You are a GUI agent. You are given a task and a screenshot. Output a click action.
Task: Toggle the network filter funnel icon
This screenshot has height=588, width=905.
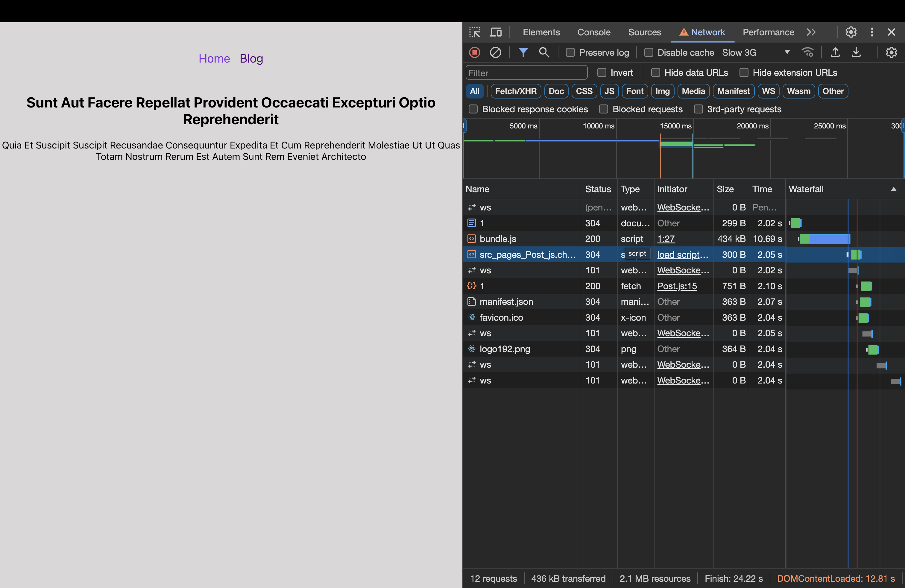click(x=523, y=52)
